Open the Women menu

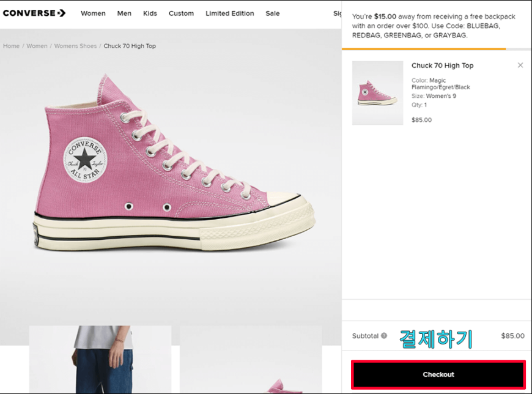click(93, 13)
